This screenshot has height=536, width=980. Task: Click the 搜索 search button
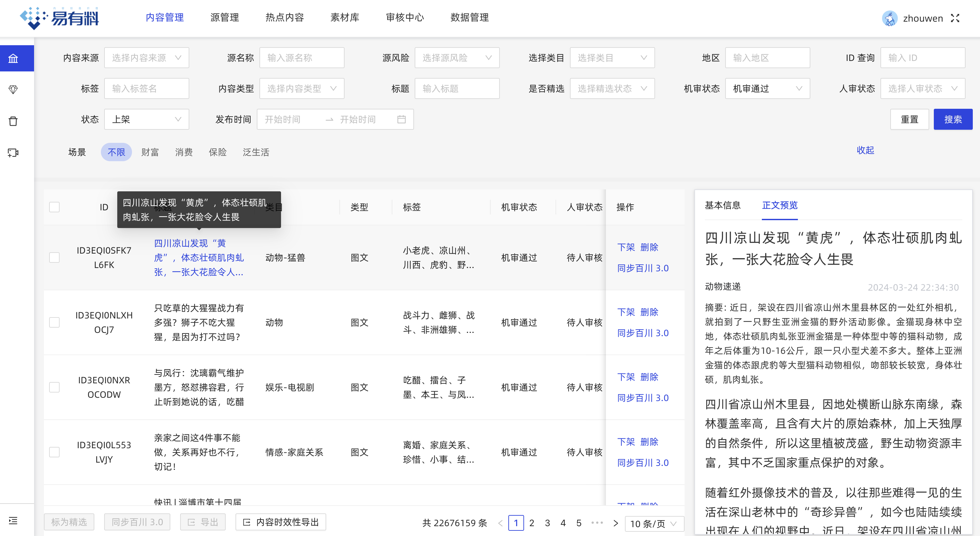click(x=952, y=120)
